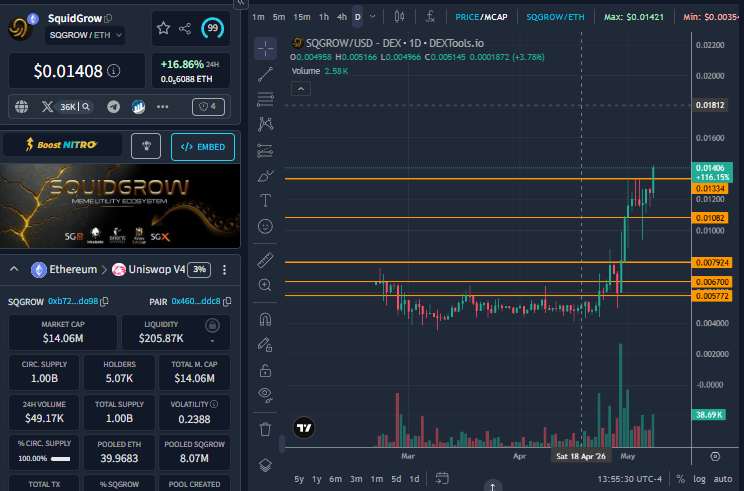
Task: Select the pattern drawing tool
Action: [265, 124]
